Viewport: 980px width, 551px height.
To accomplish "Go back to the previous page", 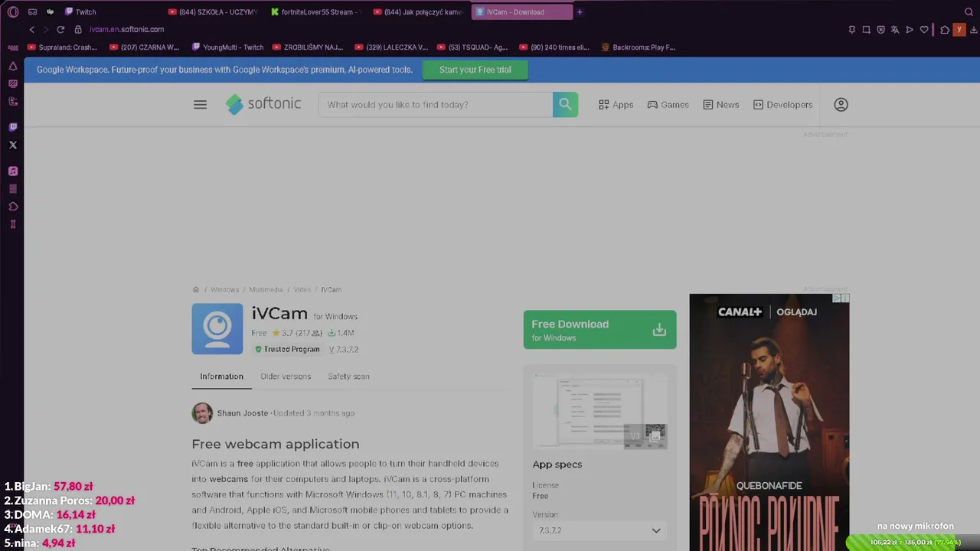I will 31,29.
